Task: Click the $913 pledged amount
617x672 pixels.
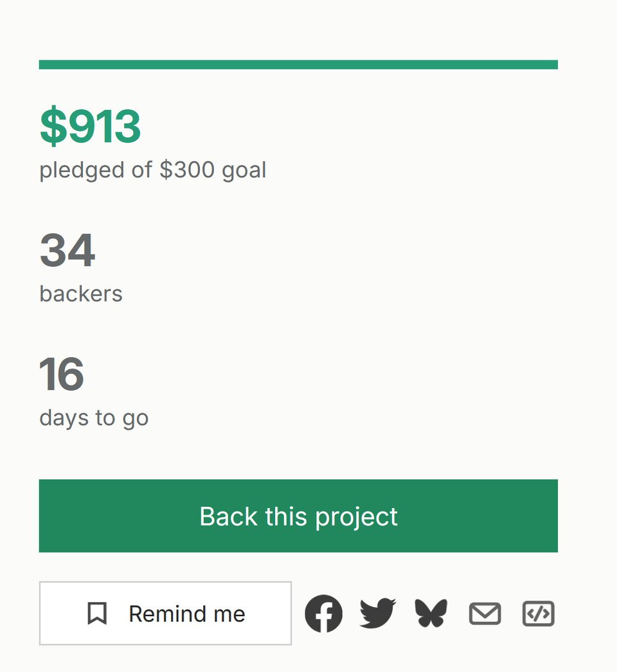Action: (x=90, y=125)
